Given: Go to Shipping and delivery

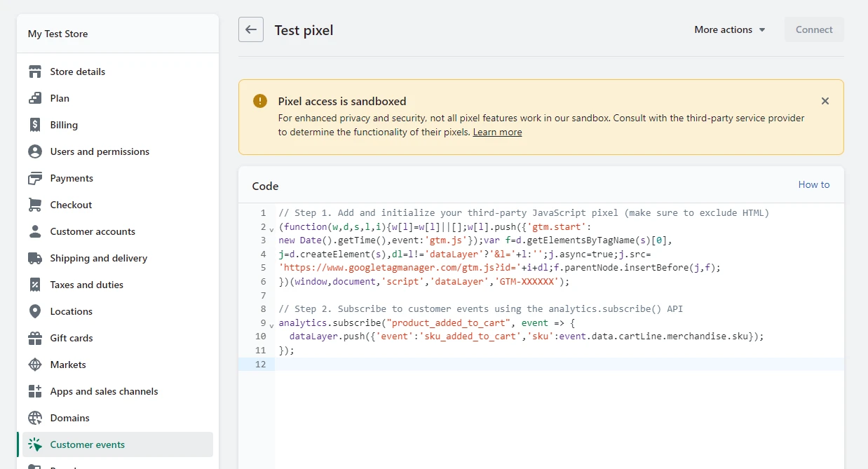Looking at the screenshot, I should coord(118,258).
